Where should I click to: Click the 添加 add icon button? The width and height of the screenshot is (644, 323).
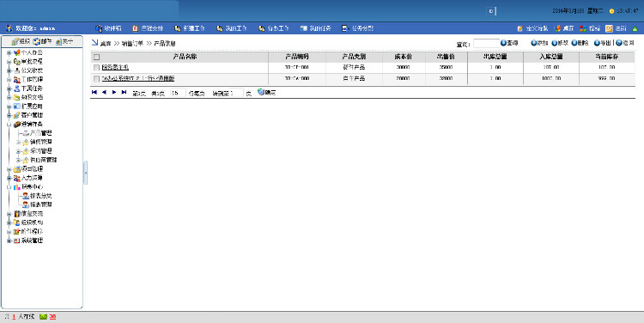tap(534, 43)
